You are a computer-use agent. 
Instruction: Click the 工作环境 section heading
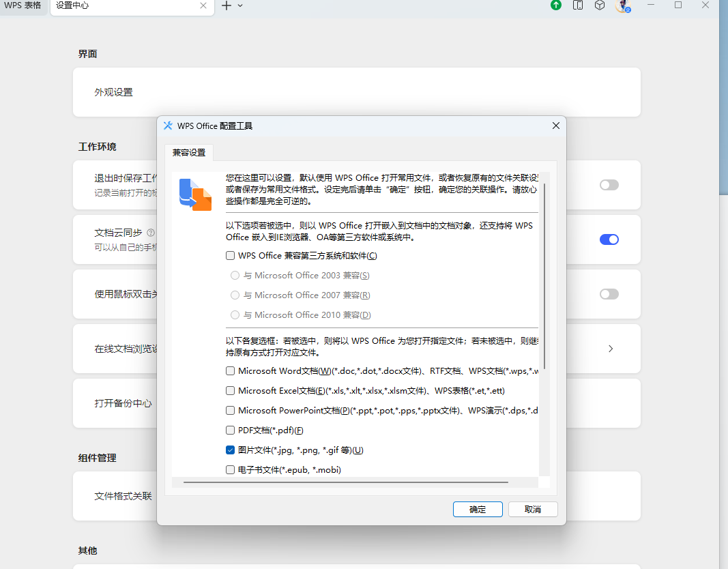(97, 147)
